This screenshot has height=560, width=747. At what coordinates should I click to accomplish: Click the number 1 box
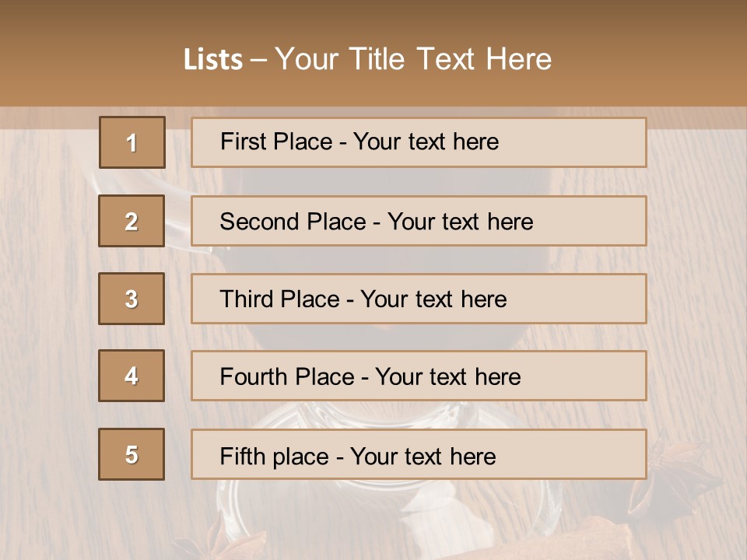click(132, 142)
